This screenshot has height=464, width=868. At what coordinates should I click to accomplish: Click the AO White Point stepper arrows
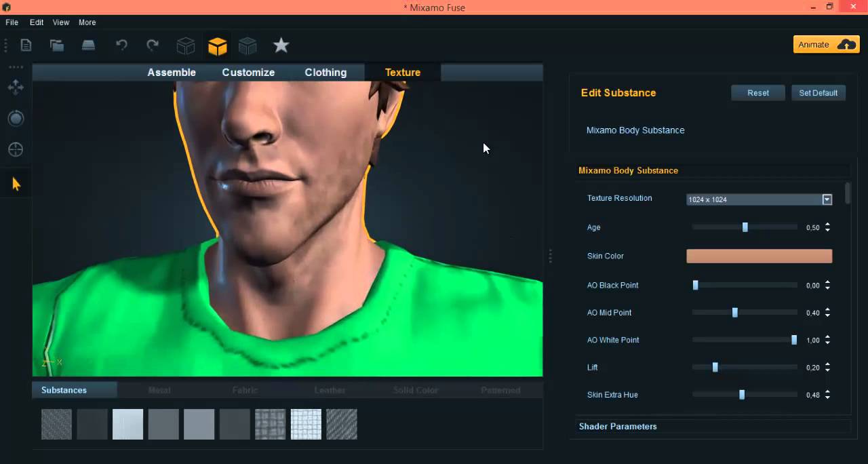pyautogui.click(x=827, y=340)
